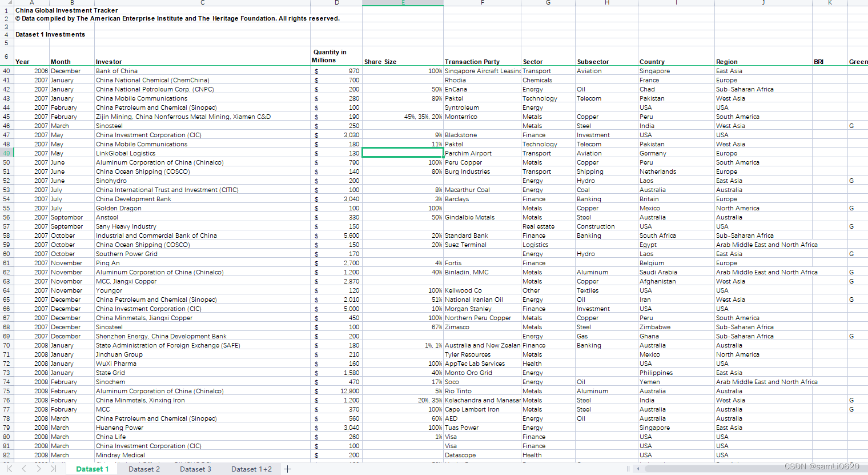Select the Textiles subsector cell
This screenshot has height=475, width=868.
click(606, 290)
